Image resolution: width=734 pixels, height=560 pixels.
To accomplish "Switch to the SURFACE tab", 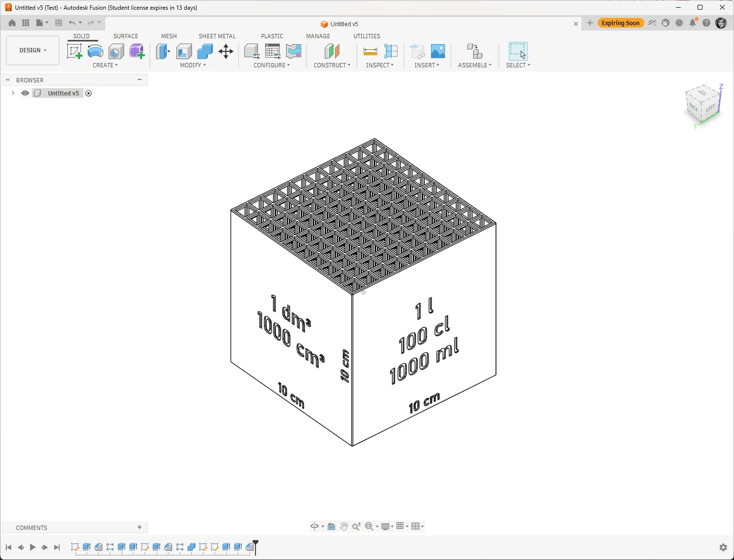I will (x=126, y=36).
